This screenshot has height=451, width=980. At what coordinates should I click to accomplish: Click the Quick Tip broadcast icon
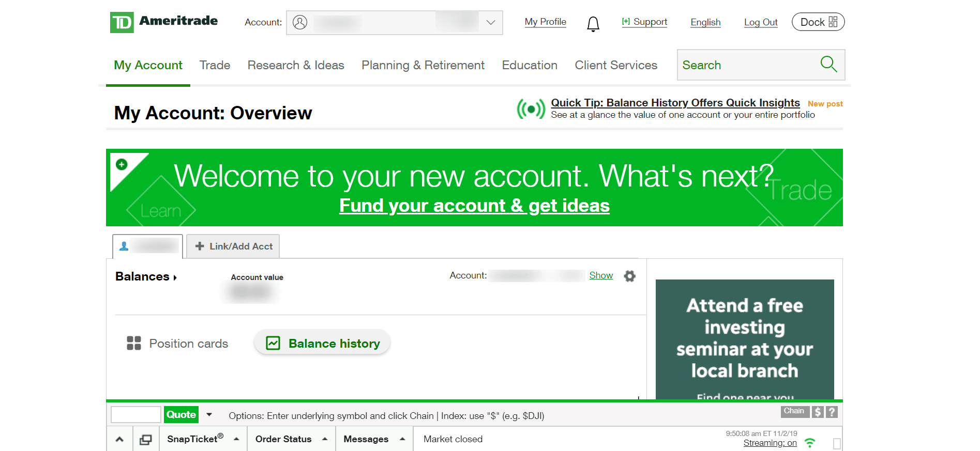point(531,109)
